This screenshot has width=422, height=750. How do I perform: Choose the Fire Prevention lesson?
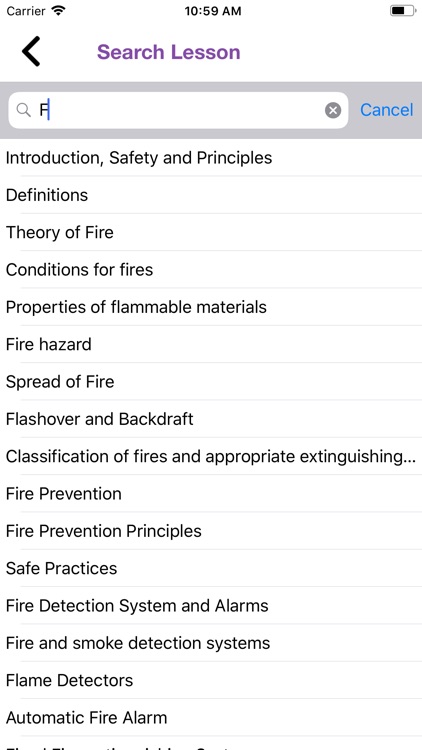point(211,494)
